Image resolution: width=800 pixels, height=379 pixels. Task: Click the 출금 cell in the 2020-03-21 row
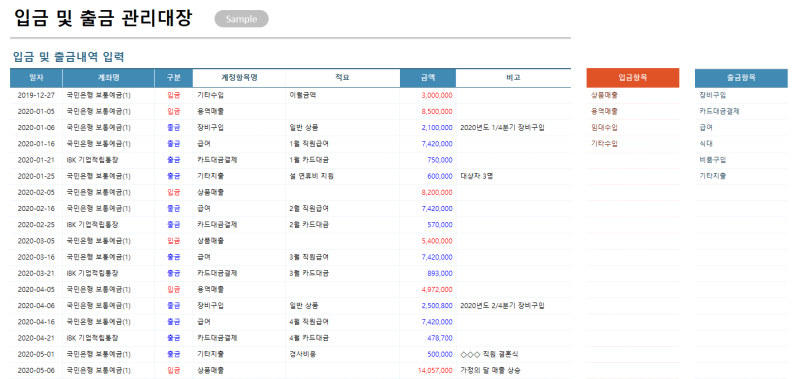pyautogui.click(x=173, y=273)
